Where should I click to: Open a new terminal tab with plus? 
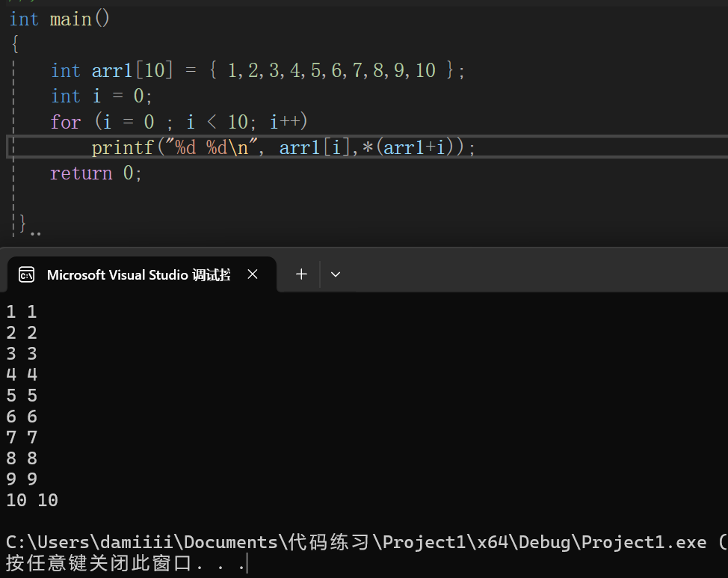pyautogui.click(x=301, y=274)
